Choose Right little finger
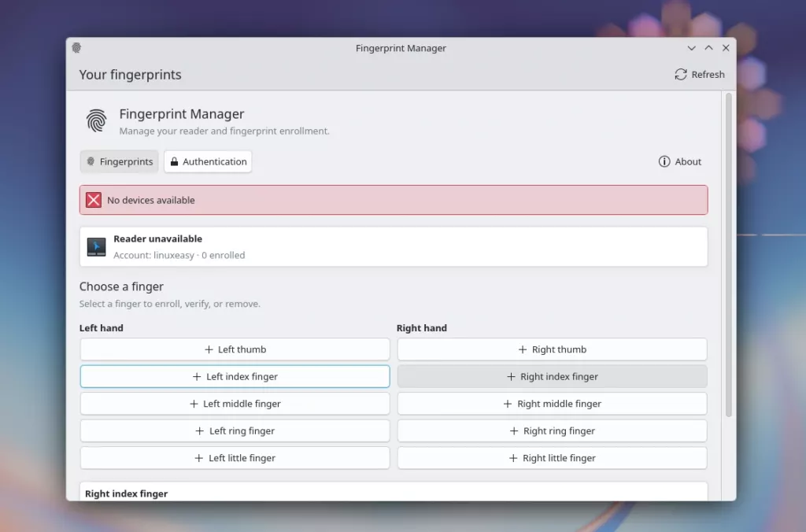 (x=552, y=458)
